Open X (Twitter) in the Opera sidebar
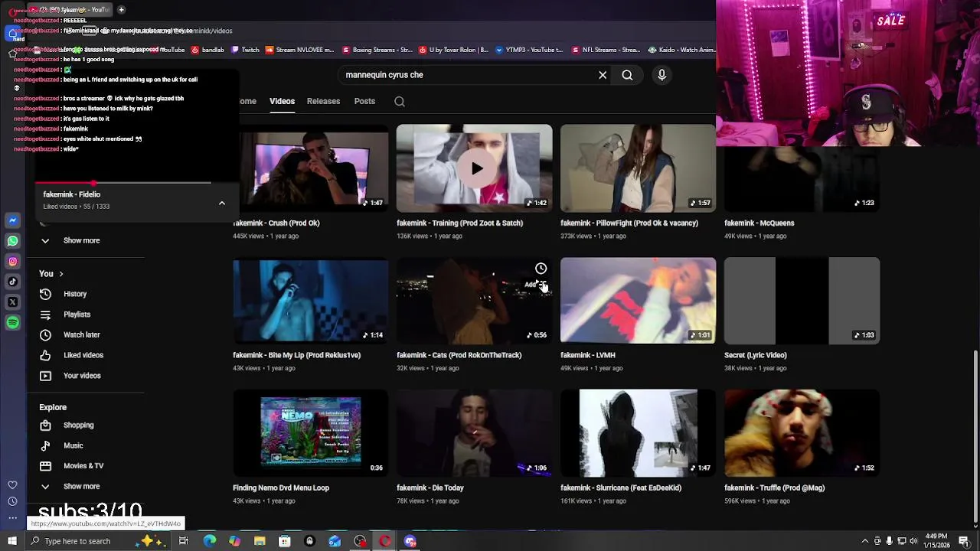 (x=12, y=302)
